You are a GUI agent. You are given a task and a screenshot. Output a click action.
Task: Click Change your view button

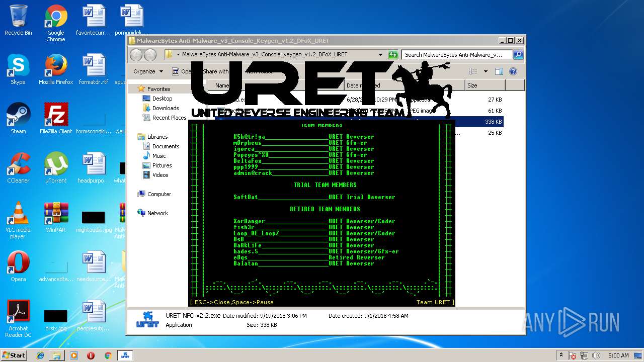[x=473, y=71]
